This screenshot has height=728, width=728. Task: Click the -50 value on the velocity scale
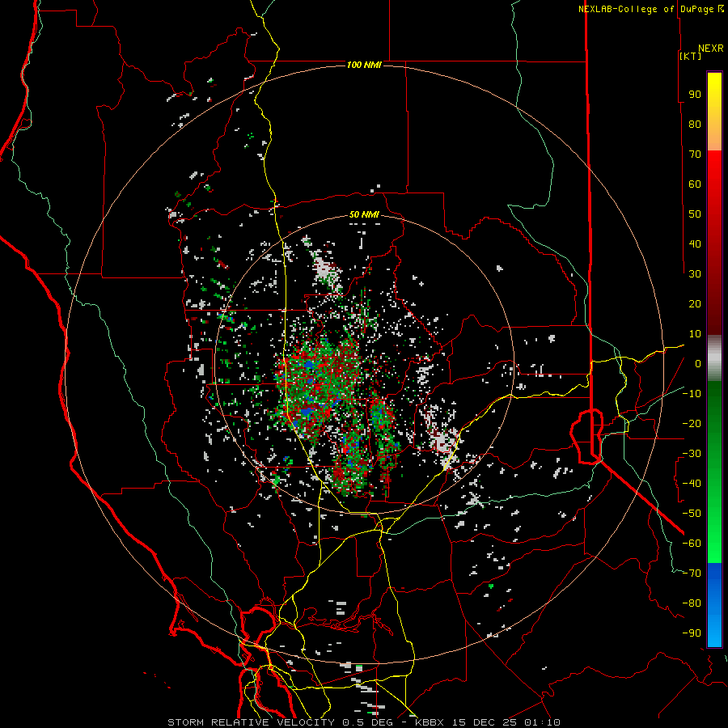click(692, 514)
